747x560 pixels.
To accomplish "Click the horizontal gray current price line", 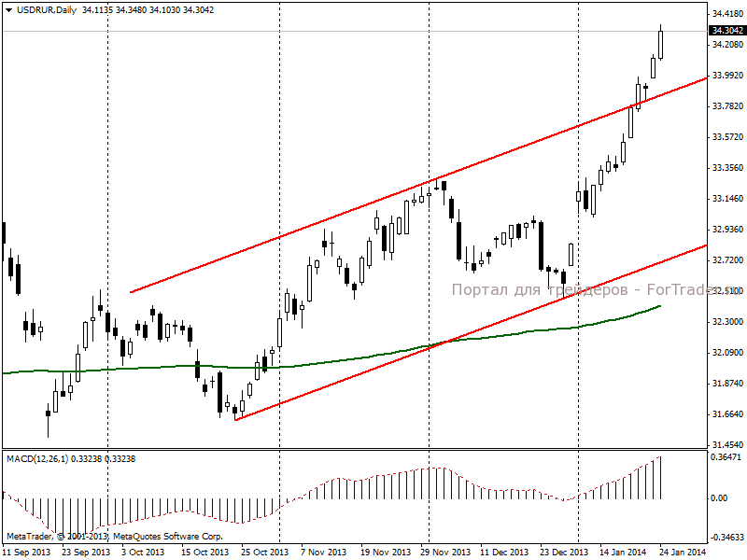I will point(355,32).
